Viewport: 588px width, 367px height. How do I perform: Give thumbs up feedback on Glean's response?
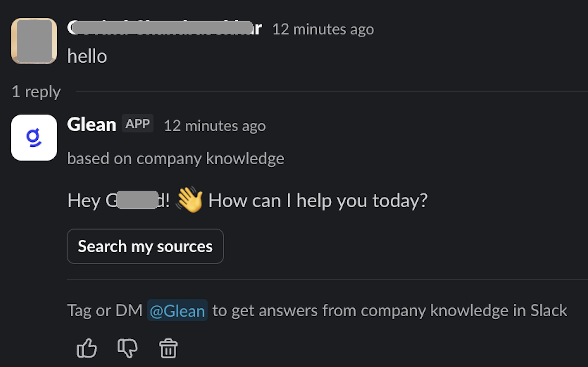tap(87, 348)
